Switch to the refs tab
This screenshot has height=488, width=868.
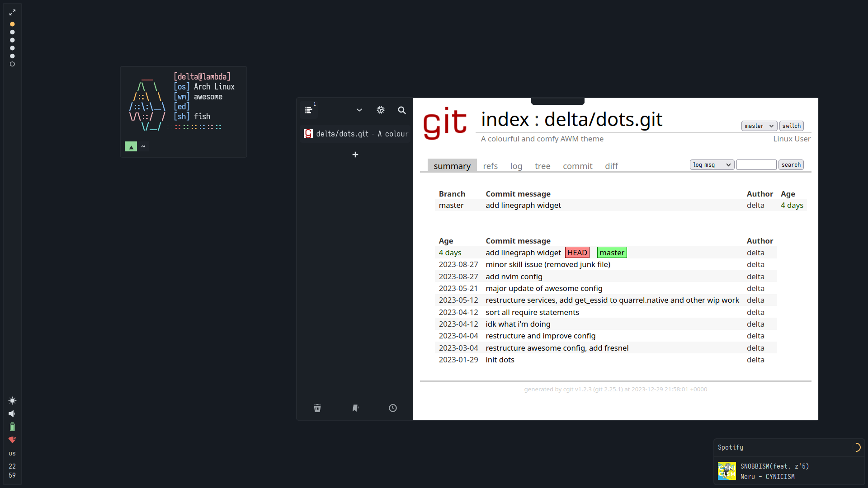(490, 166)
